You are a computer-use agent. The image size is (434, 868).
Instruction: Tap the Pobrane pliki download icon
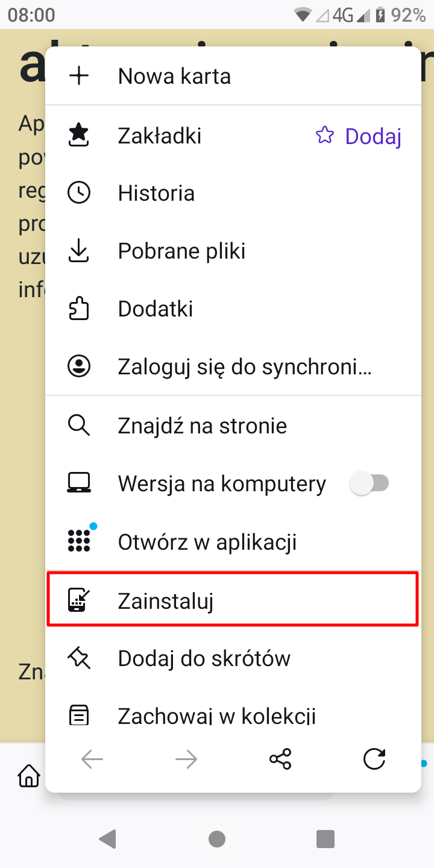click(79, 251)
